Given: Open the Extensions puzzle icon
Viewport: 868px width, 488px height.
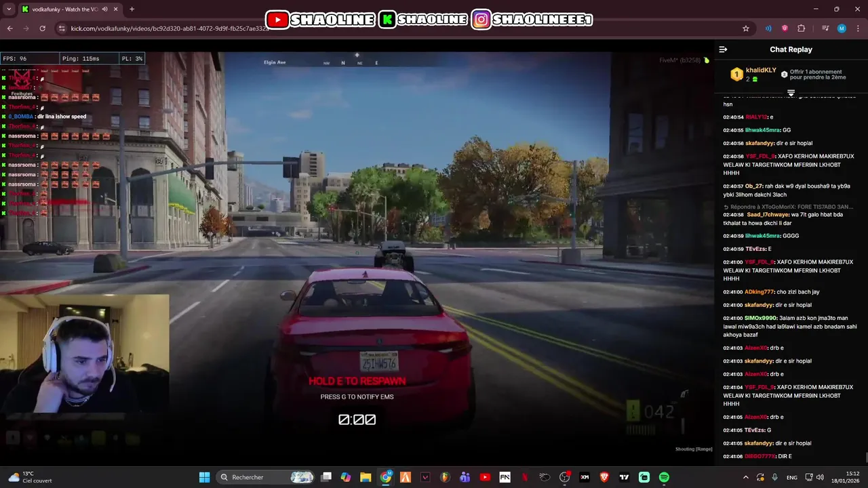Looking at the screenshot, I should click(x=802, y=28).
